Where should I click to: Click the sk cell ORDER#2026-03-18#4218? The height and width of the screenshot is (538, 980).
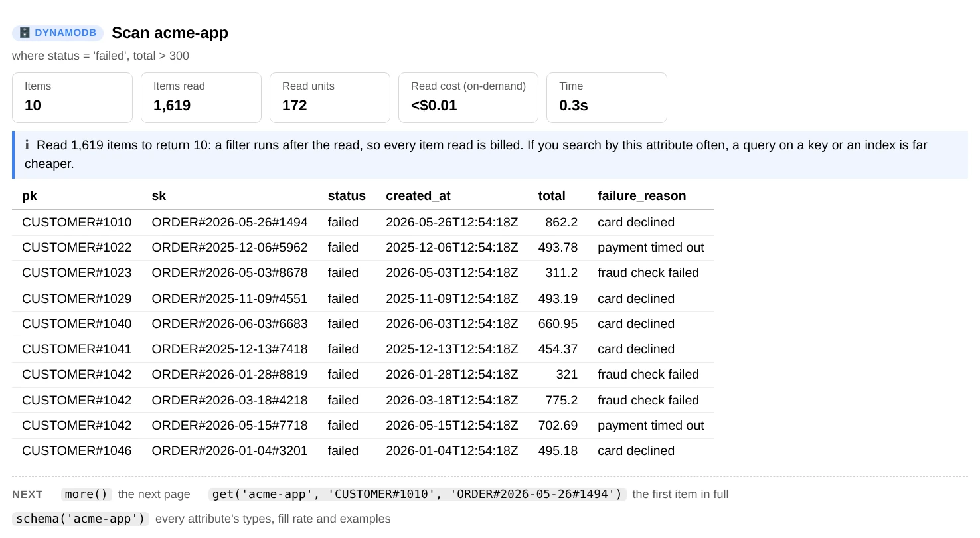[x=230, y=401]
